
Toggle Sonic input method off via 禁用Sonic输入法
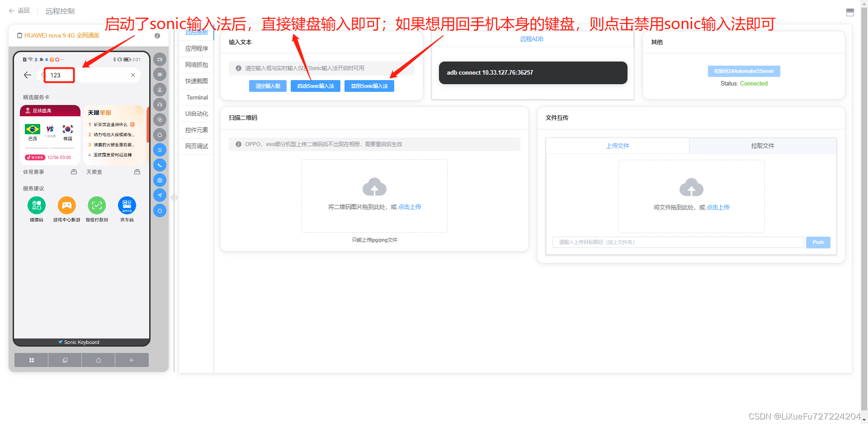369,86
